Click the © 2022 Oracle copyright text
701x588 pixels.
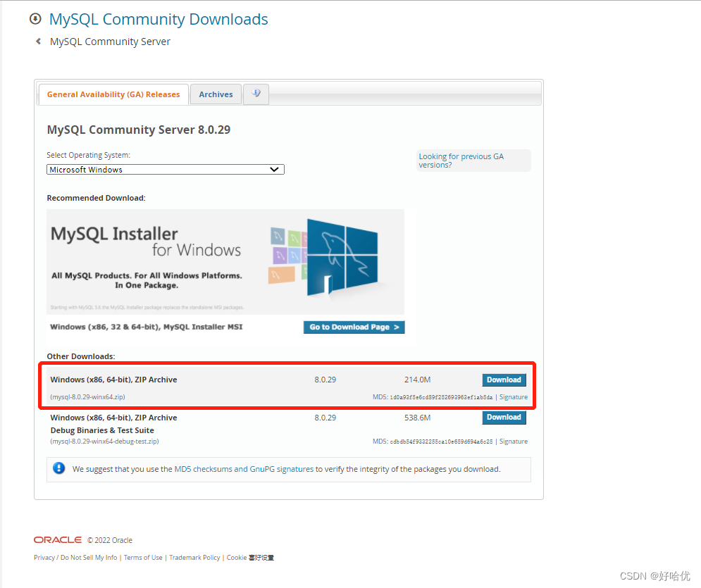click(110, 540)
